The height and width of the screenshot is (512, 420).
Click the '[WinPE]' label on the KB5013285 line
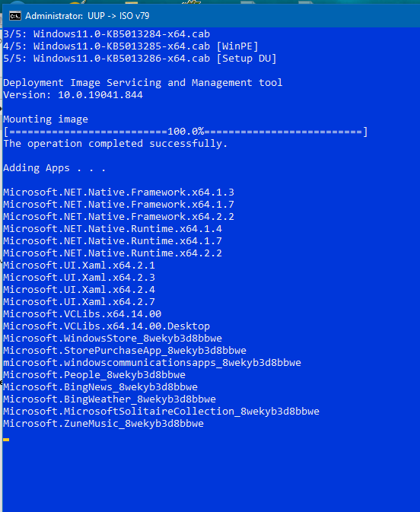pyautogui.click(x=237, y=46)
